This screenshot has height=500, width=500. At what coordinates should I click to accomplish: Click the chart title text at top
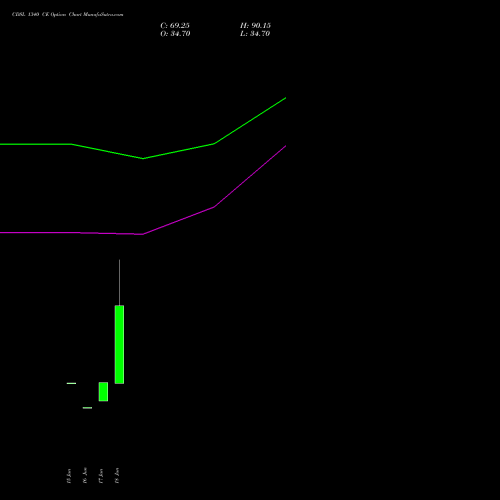[x=68, y=15]
